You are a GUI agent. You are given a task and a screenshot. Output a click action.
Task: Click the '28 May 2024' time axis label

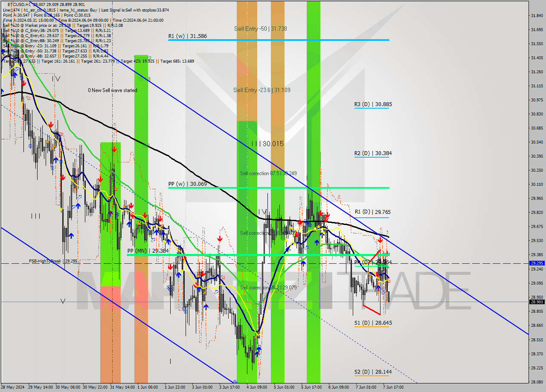click(x=13, y=387)
